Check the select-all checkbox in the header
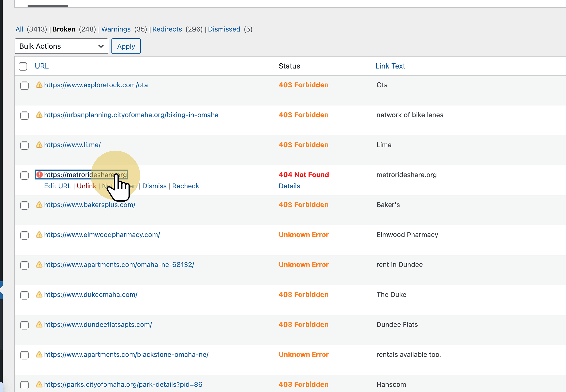Screen dimensions: 566x392 click(23, 66)
